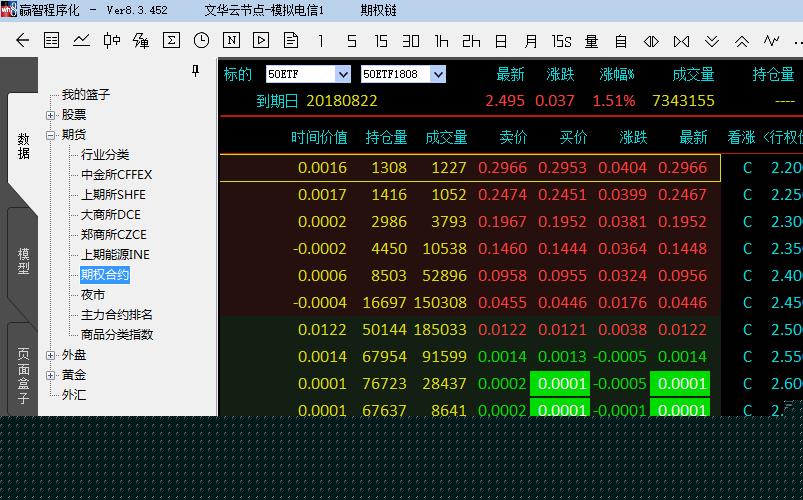Switch to candlestick chart icon

112,41
